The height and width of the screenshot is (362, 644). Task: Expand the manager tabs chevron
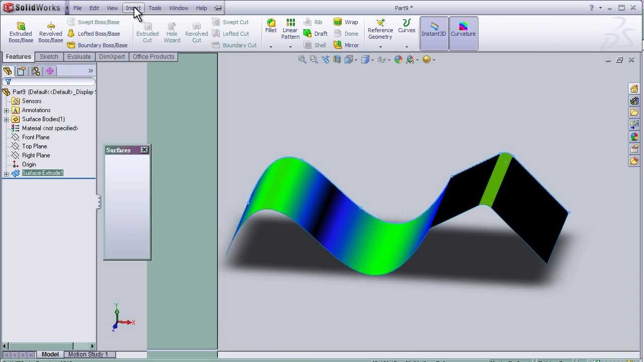[91, 71]
